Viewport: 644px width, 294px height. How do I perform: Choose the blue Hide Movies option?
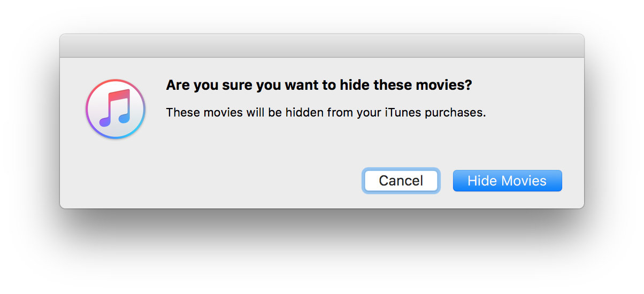tap(507, 181)
